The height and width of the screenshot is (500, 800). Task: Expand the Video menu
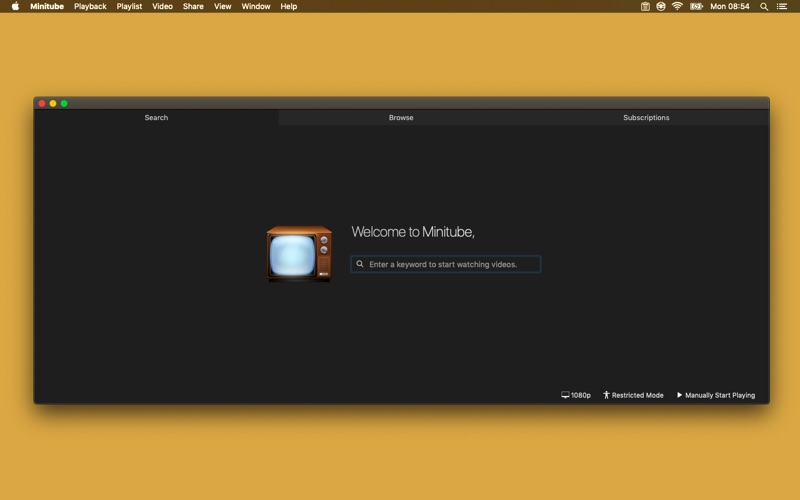(x=162, y=6)
